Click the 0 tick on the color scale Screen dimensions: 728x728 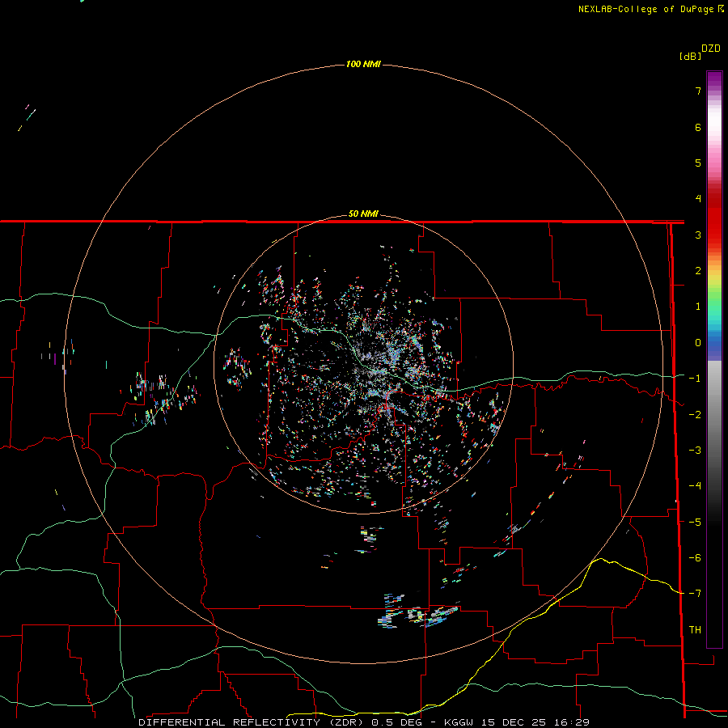click(698, 343)
